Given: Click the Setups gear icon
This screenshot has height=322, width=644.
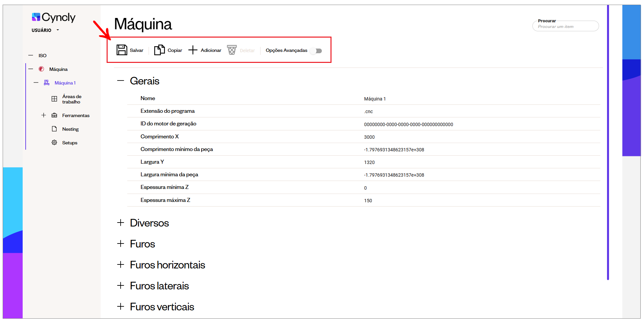Looking at the screenshot, I should (x=54, y=142).
